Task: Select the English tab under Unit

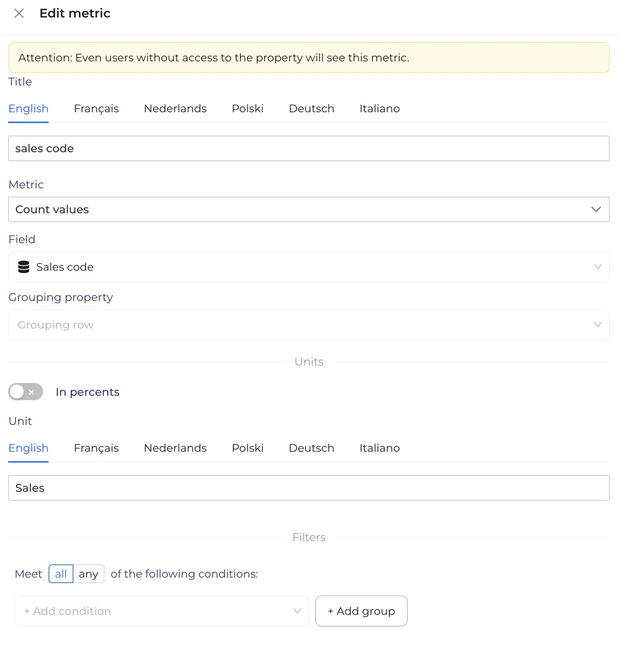Action: point(28,448)
